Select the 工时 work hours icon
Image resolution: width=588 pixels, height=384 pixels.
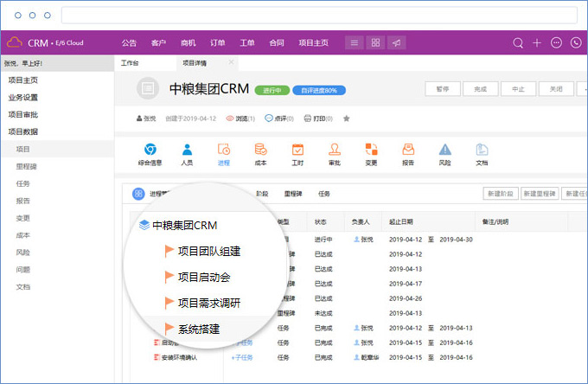tap(297, 153)
